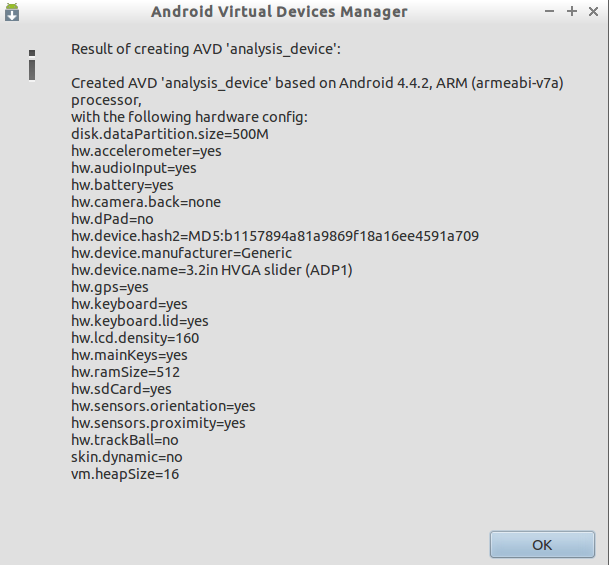Click the hw.lcd.density=160 line
609x565 pixels.
[x=135, y=338]
